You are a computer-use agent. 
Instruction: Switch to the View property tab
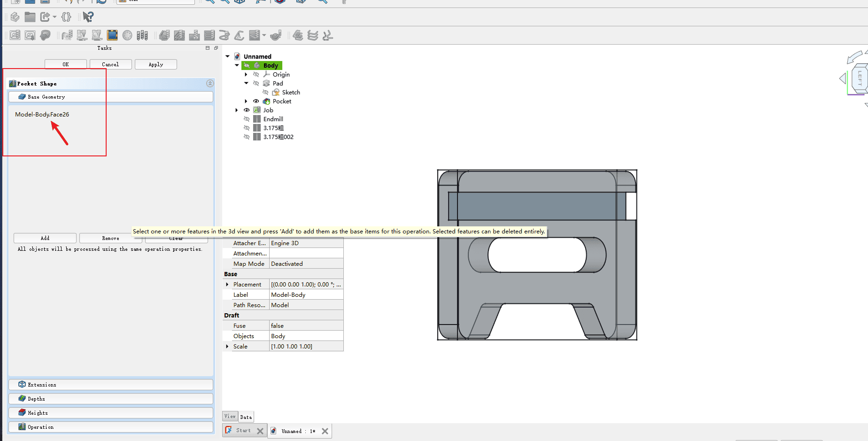(x=230, y=417)
